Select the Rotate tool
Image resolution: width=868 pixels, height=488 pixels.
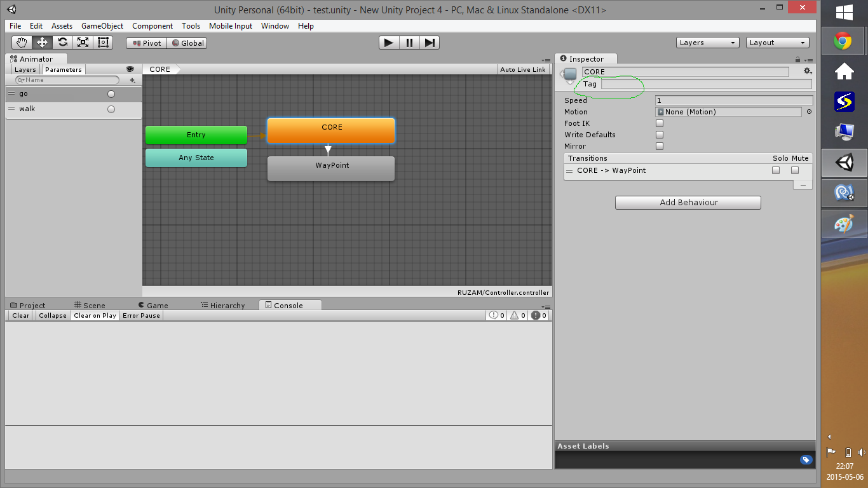[x=62, y=43]
